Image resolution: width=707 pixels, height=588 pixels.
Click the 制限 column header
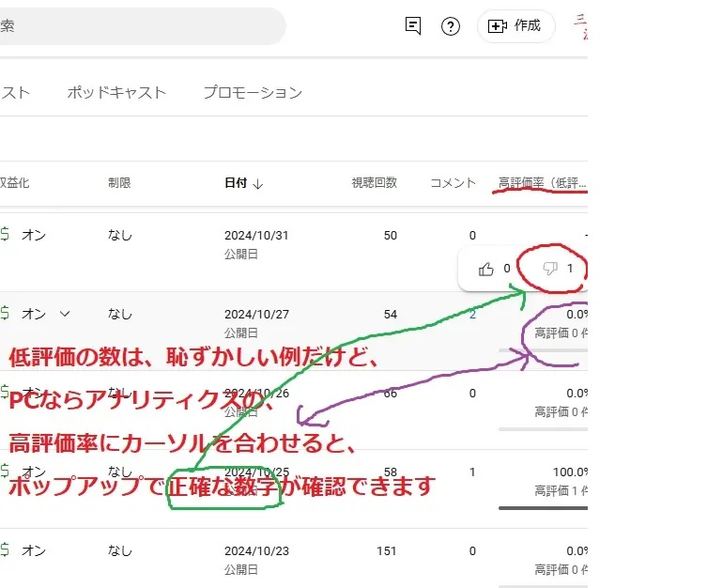click(x=119, y=182)
